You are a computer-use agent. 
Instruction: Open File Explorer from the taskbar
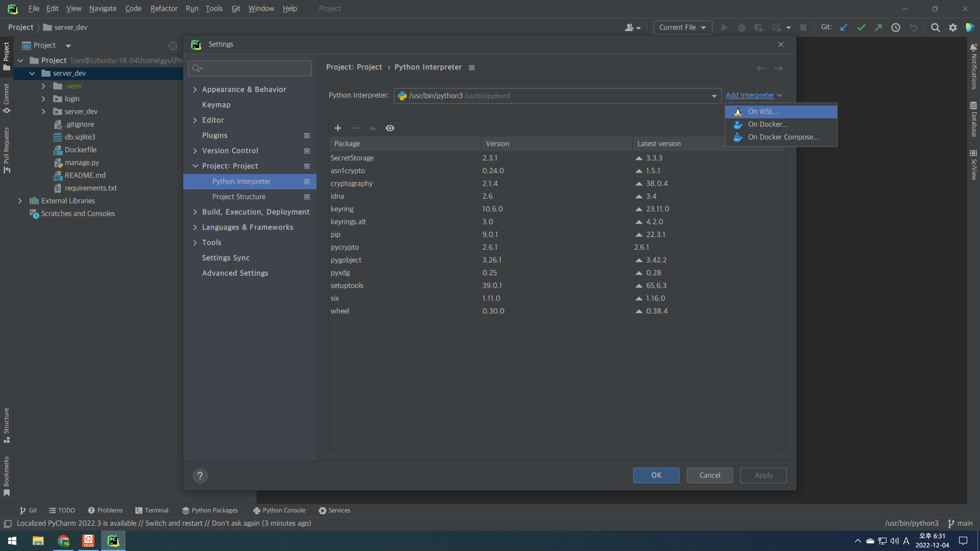pyautogui.click(x=38, y=541)
